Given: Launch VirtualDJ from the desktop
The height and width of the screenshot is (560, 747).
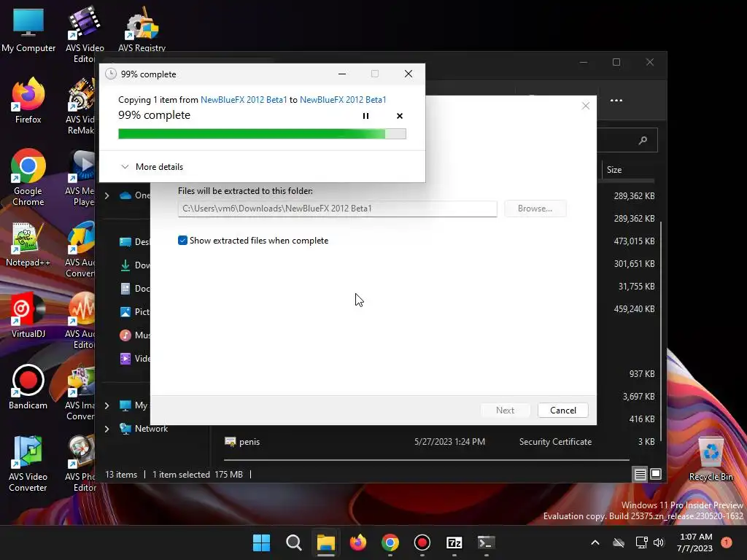Looking at the screenshot, I should coord(28,315).
